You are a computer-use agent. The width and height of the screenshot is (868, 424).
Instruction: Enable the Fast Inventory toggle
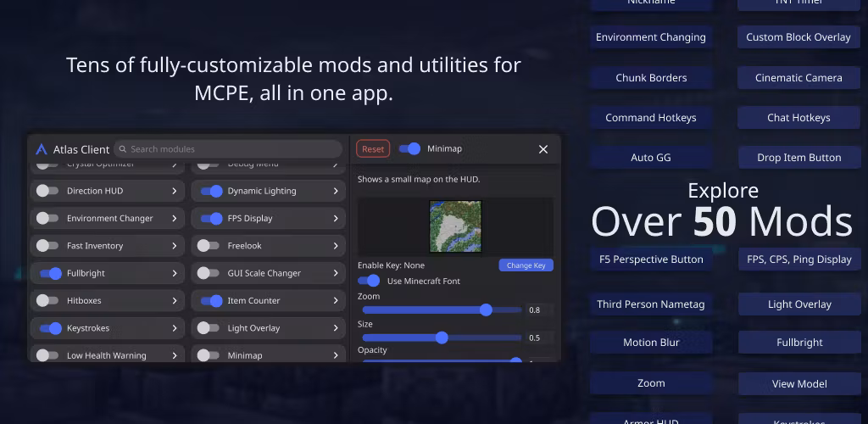(47, 246)
